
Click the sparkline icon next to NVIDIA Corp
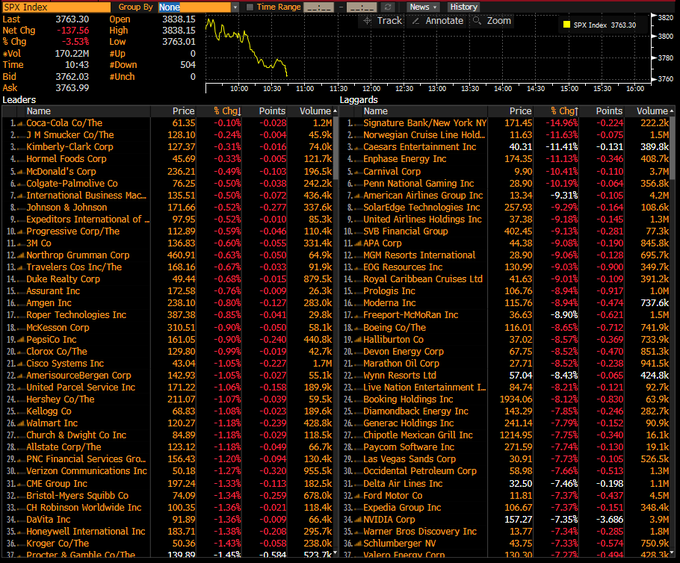pos(358,520)
